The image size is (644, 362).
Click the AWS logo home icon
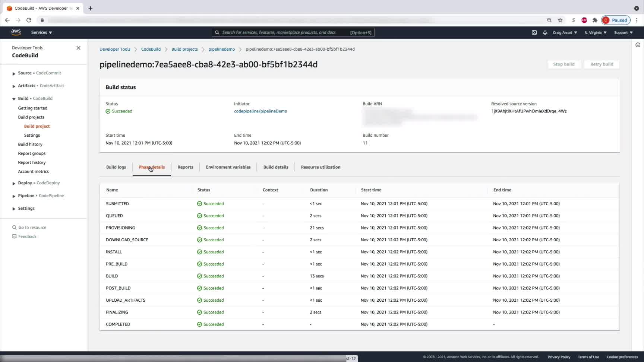pyautogui.click(x=16, y=32)
